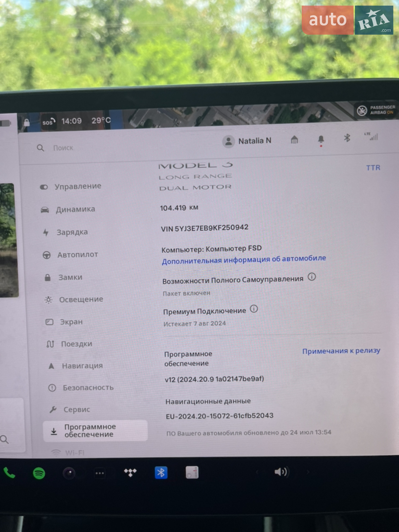Open Wi-Fi settings row
The height and width of the screenshot is (532, 399).
[68, 452]
